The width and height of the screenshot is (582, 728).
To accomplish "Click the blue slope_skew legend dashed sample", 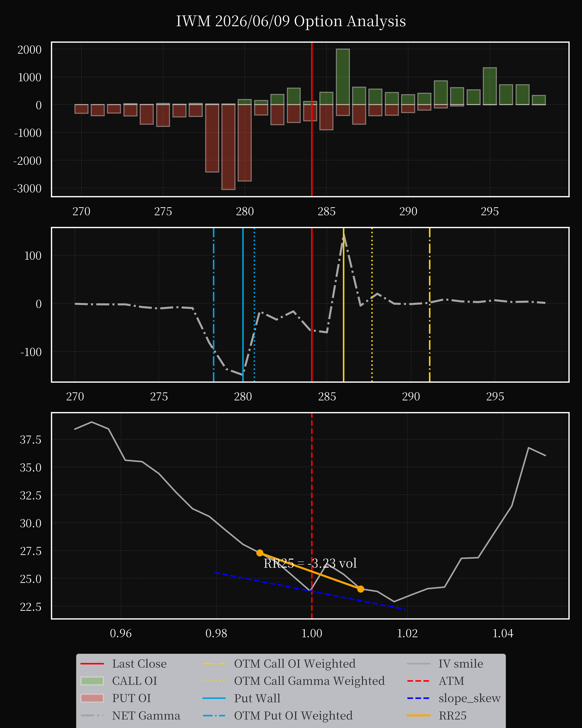I will [418, 698].
